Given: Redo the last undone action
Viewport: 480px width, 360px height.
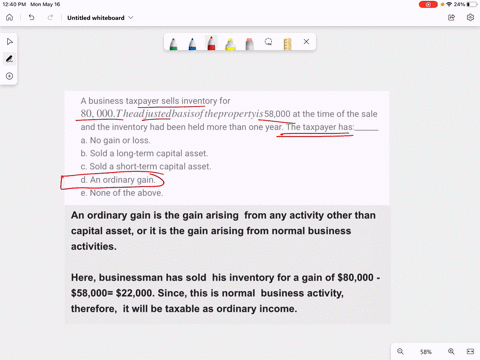Looking at the screenshot, I should coord(50,17).
